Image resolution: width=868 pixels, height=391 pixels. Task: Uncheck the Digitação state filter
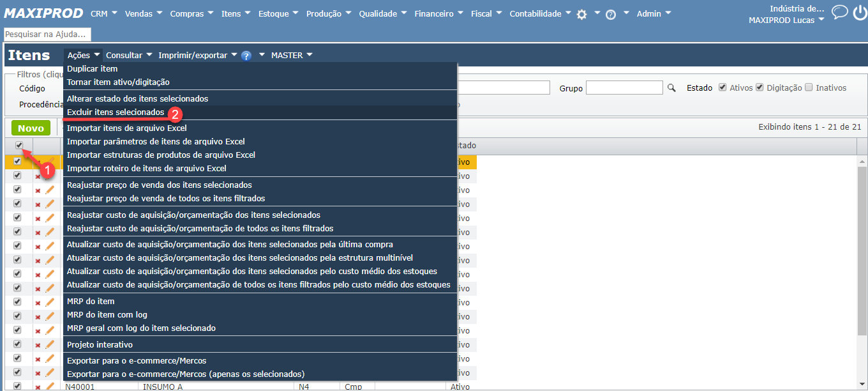pos(759,88)
